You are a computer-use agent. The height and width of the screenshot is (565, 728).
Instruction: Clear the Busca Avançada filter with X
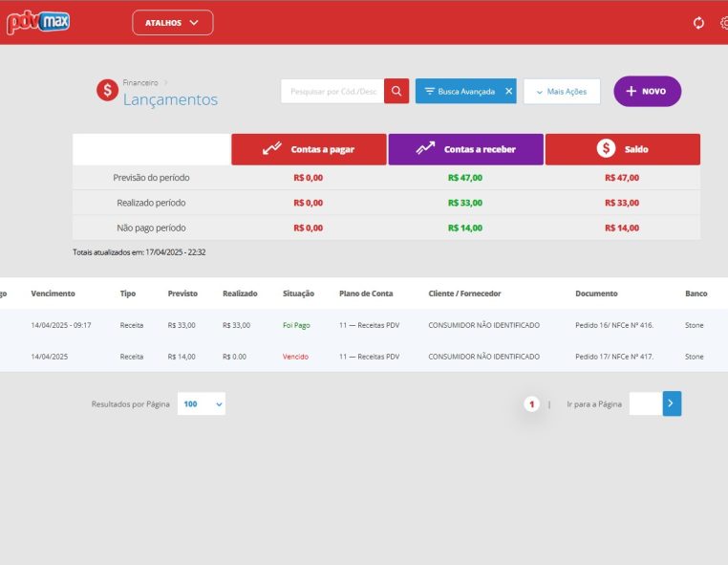click(x=508, y=91)
